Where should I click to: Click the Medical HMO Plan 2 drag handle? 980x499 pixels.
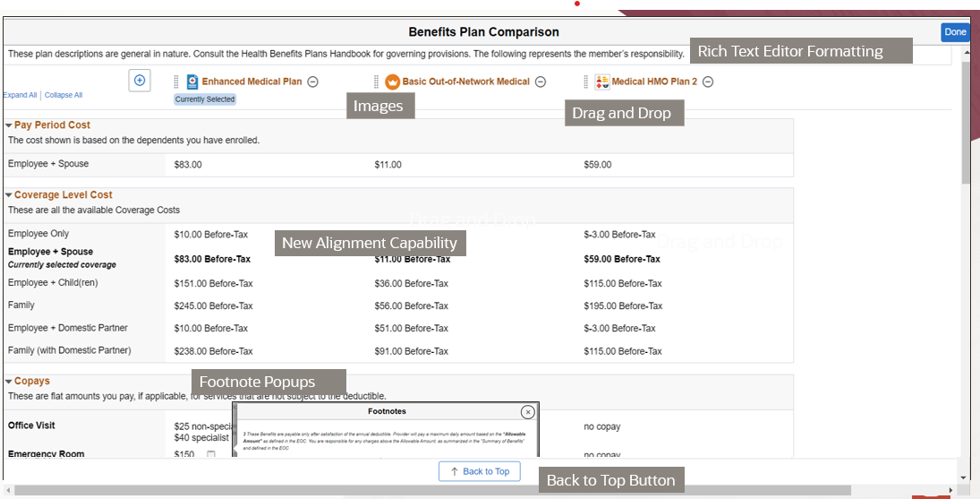586,82
